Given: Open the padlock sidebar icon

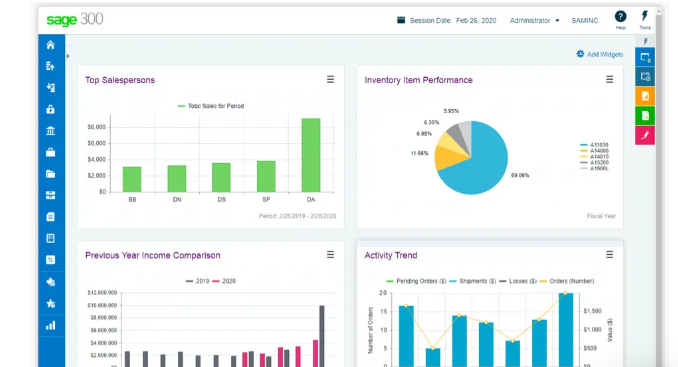Looking at the screenshot, I should pyautogui.click(x=51, y=109).
